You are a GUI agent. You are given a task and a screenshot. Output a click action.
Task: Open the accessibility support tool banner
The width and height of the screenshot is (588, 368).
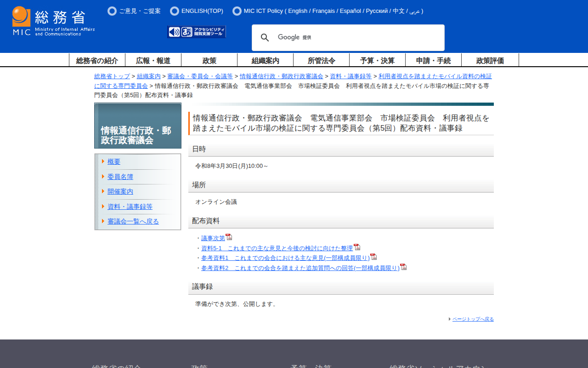(x=197, y=32)
